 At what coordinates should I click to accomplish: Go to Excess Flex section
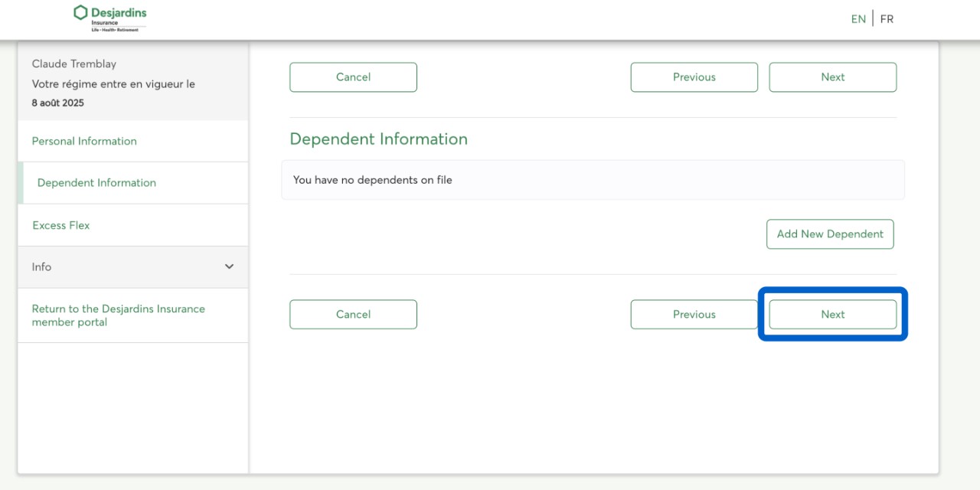point(61,225)
